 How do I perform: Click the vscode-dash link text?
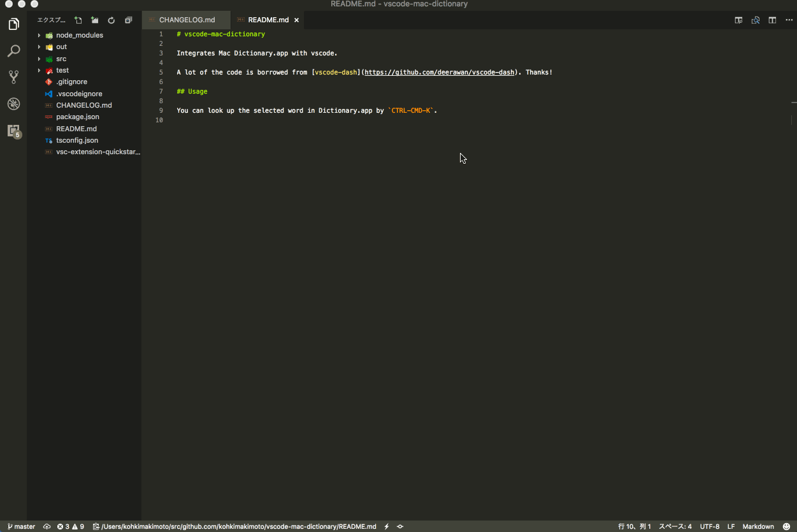click(336, 72)
